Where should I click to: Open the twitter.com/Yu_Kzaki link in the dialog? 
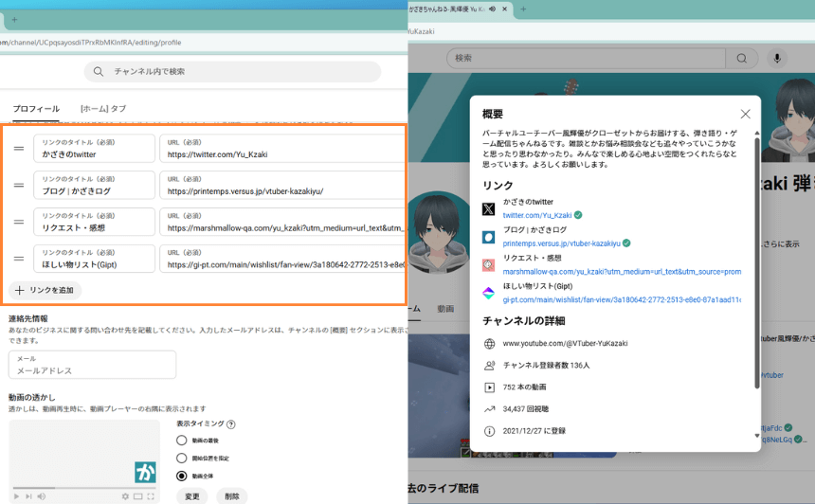coord(537,215)
